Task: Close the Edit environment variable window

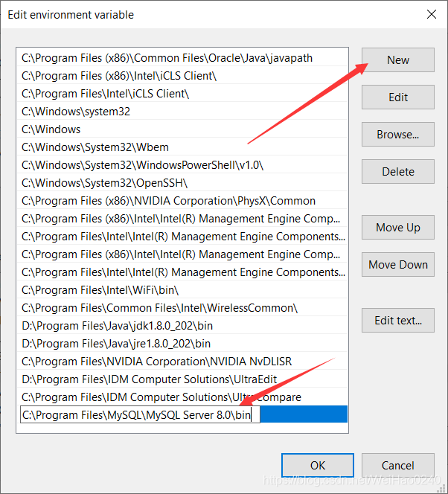Action: [432, 14]
